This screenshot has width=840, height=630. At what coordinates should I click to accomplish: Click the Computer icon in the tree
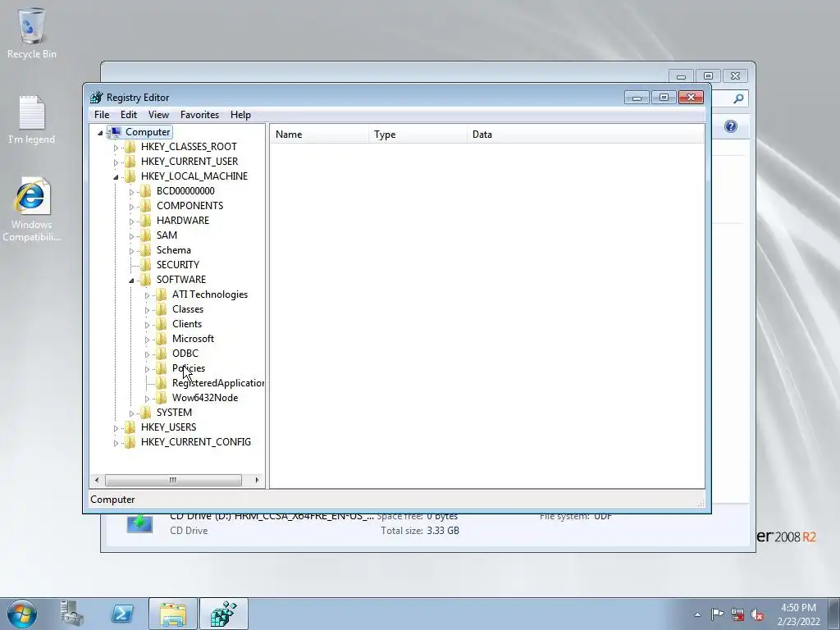click(115, 132)
